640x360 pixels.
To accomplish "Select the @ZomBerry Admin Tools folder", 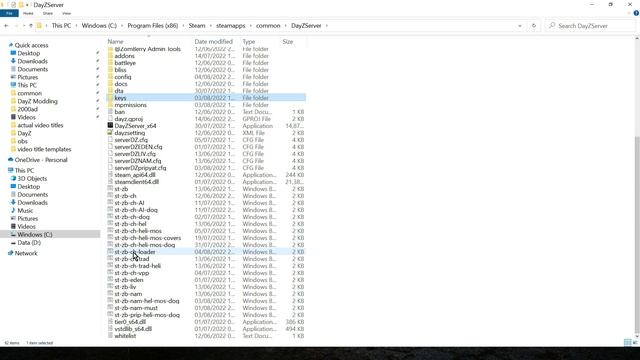I will [x=147, y=49].
